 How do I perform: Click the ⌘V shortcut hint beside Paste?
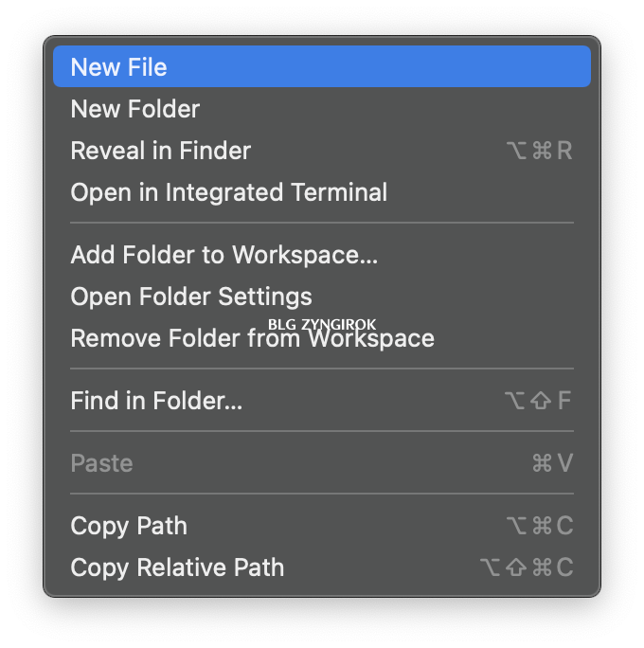(x=553, y=463)
